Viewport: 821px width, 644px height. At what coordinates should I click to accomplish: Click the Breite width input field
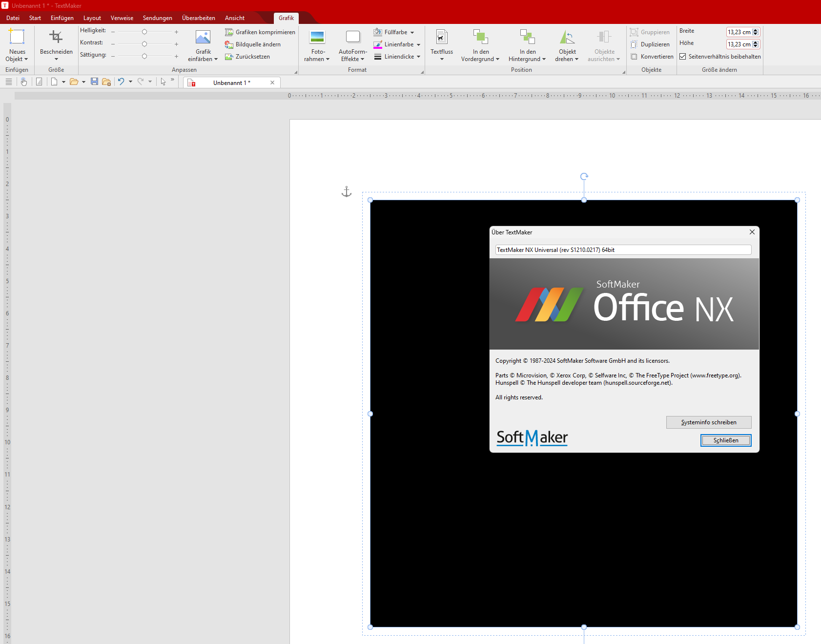pos(739,32)
